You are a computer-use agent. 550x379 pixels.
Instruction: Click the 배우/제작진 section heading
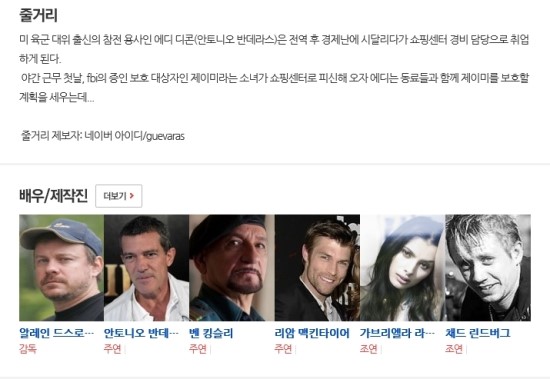coord(54,195)
